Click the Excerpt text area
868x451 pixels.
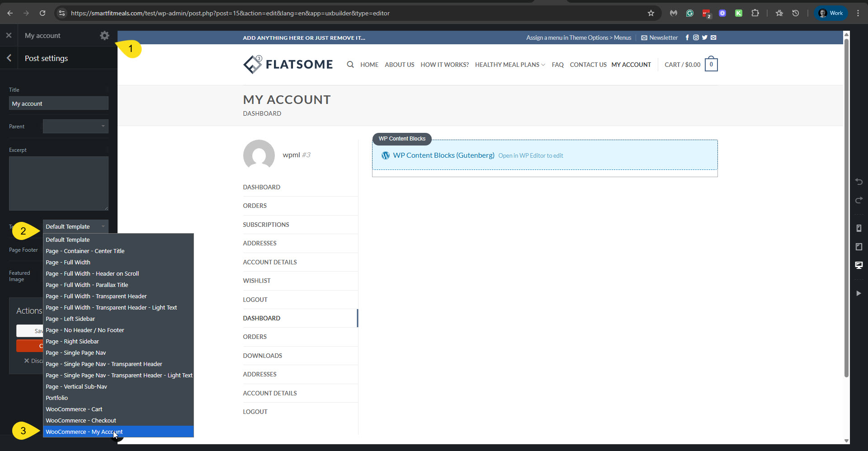pyautogui.click(x=59, y=183)
